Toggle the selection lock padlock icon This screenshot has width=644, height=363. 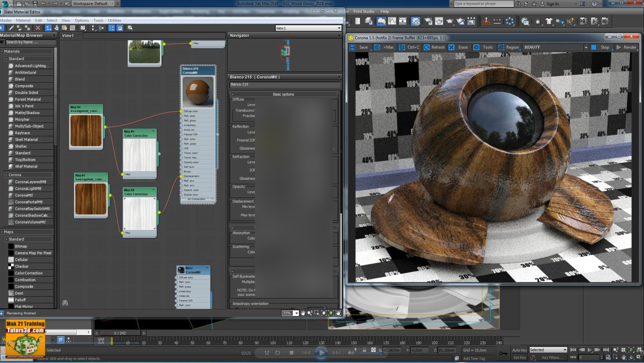[364, 350]
